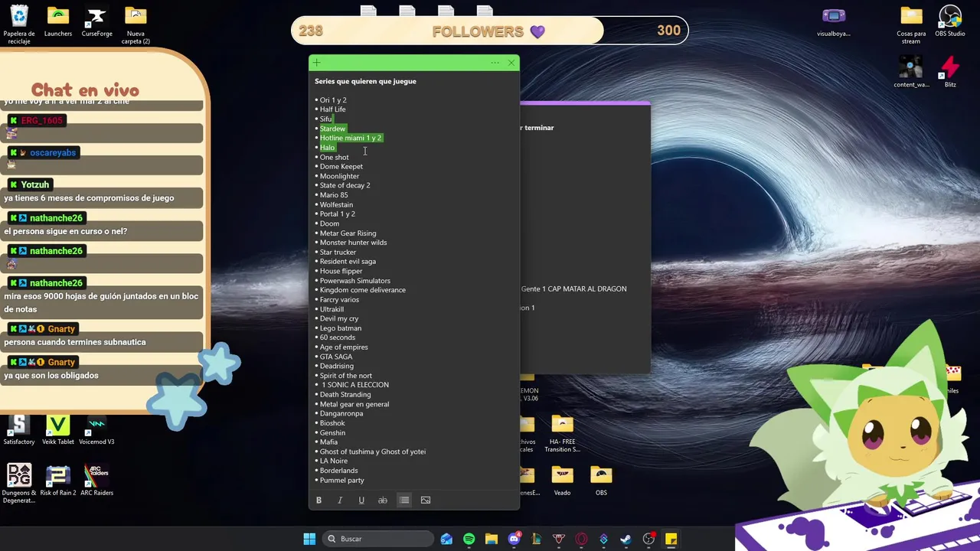Click the 'State of decay 2' entry

coord(345,185)
